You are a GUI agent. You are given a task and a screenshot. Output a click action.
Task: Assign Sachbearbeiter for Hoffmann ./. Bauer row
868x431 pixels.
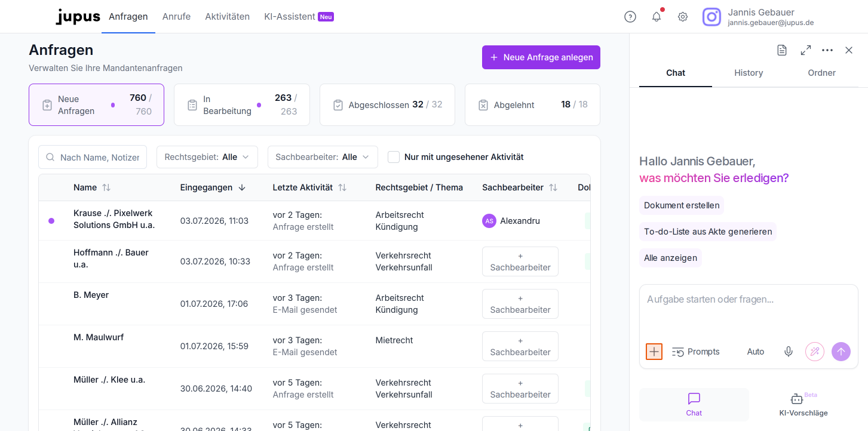520,261
